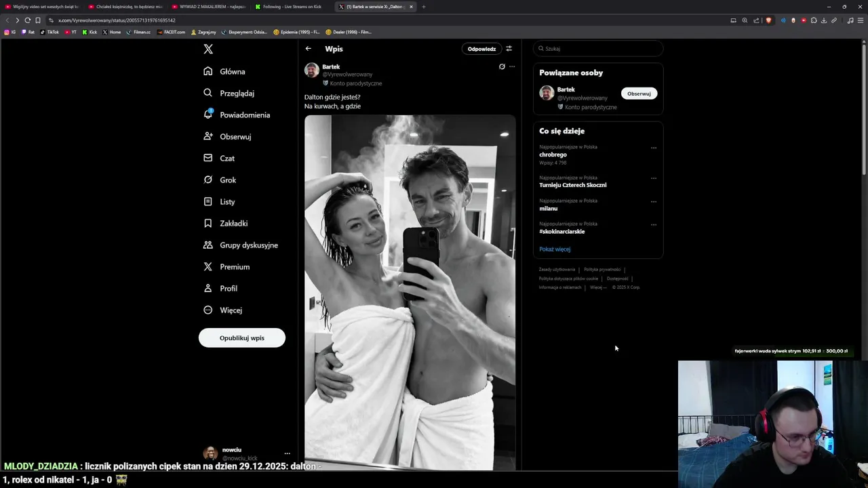Image resolution: width=868 pixels, height=488 pixels.
Task: Click the zoom magnifier in address bar
Action: tap(745, 20)
